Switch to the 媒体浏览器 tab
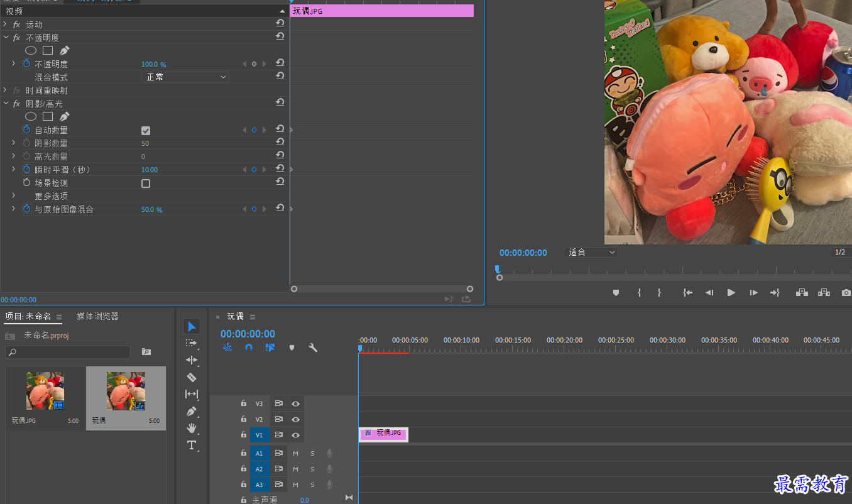 click(x=98, y=316)
